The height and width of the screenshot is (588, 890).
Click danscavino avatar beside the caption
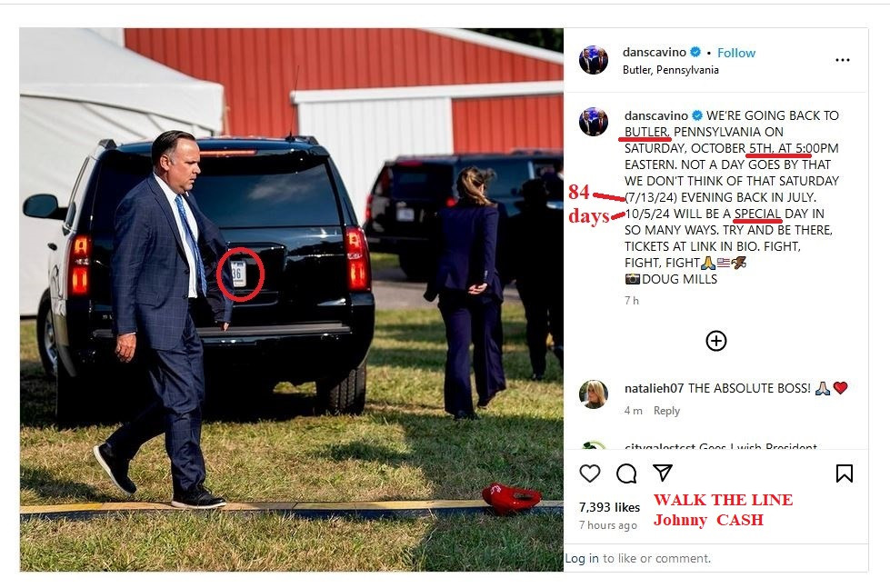coord(594,122)
